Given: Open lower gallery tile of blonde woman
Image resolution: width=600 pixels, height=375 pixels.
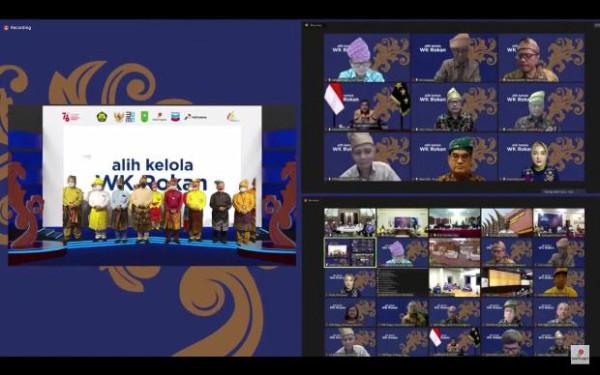Looking at the screenshot, I should tap(350, 282).
